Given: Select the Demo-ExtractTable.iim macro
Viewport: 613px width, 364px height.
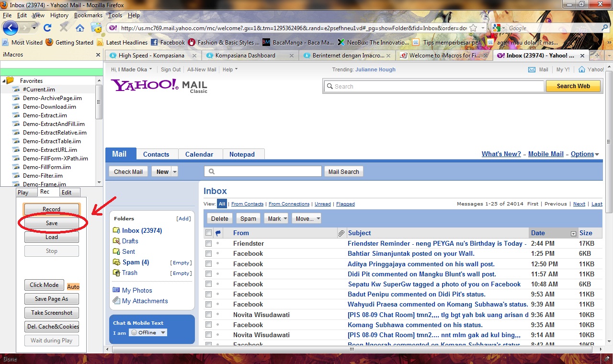Looking at the screenshot, I should click(x=52, y=141).
